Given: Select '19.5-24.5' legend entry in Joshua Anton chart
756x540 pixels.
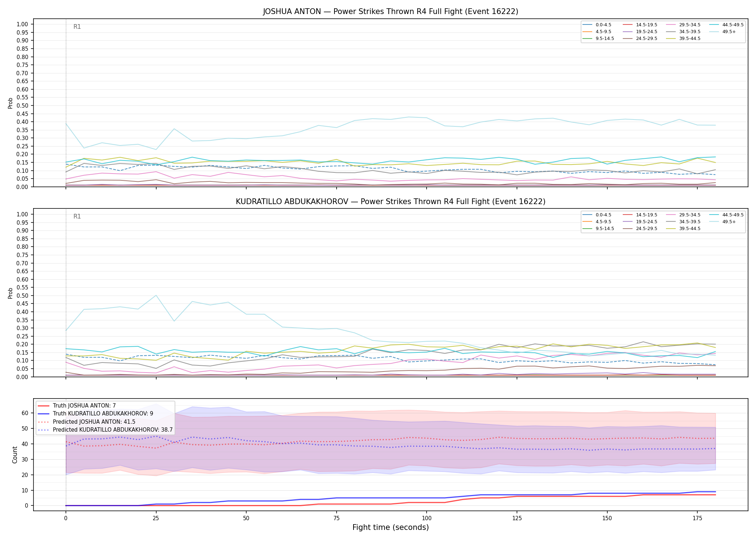Looking at the screenshot, I should pos(640,32).
